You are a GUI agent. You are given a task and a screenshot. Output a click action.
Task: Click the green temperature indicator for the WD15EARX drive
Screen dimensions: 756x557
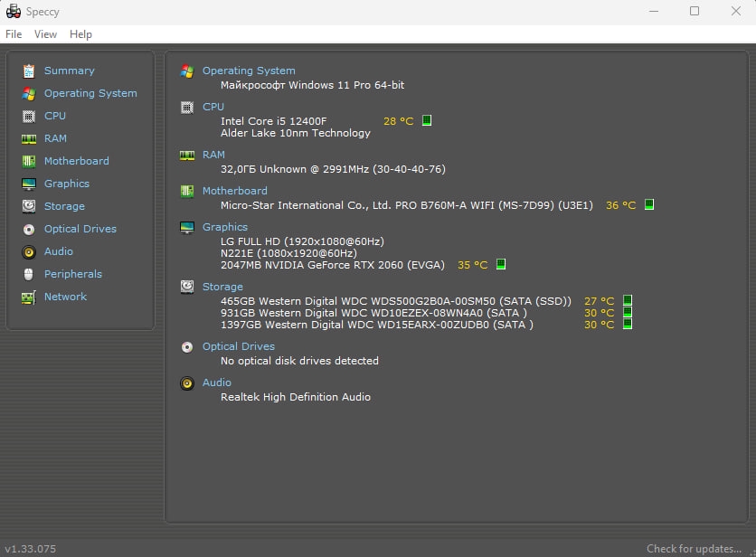[x=628, y=324]
